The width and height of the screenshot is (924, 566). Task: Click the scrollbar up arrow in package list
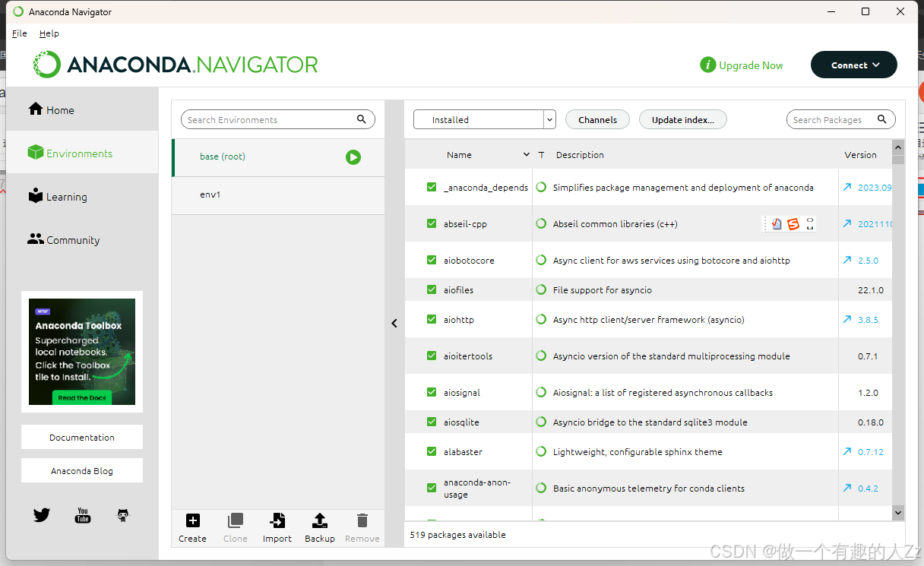tap(898, 147)
